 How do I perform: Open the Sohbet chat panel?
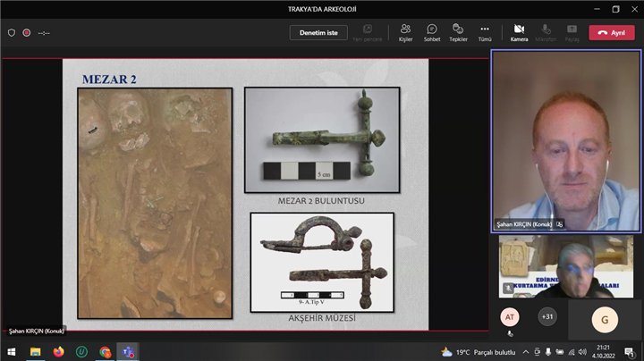tap(431, 32)
